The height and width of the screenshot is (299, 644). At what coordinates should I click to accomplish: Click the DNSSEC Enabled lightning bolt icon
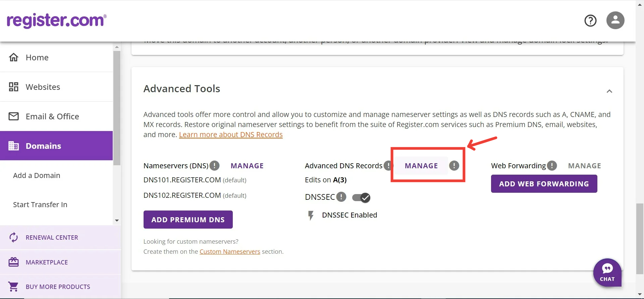point(311,215)
